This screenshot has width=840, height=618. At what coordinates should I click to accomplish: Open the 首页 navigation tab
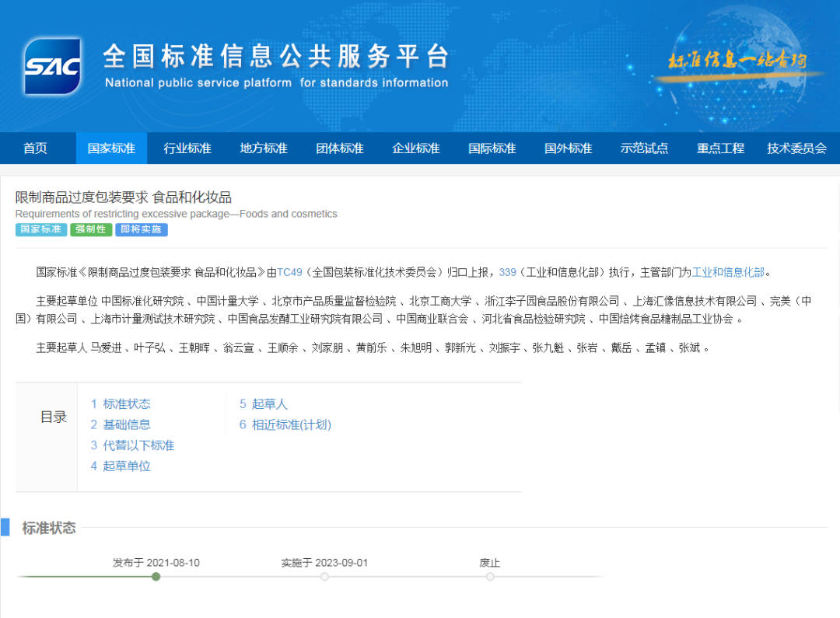(x=35, y=148)
